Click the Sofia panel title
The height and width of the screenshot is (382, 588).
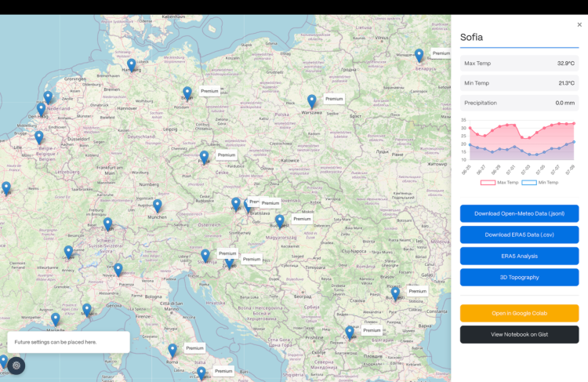tap(471, 37)
